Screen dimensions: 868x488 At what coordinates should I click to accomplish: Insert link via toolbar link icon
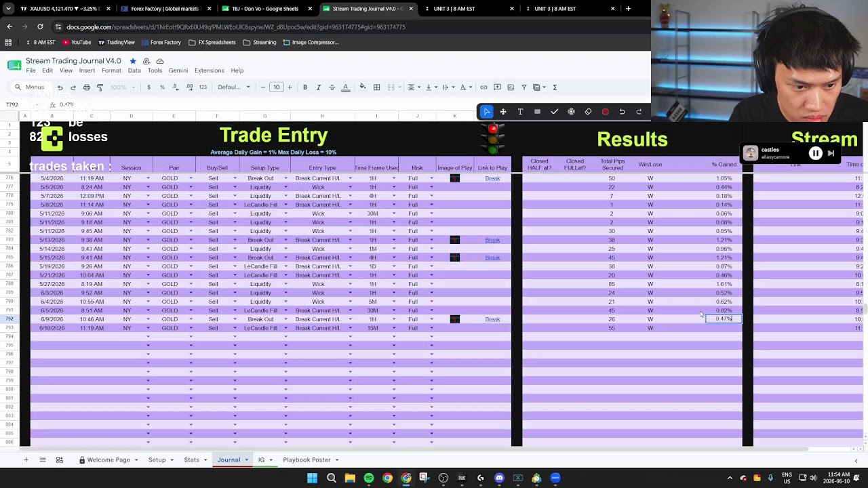pos(484,87)
